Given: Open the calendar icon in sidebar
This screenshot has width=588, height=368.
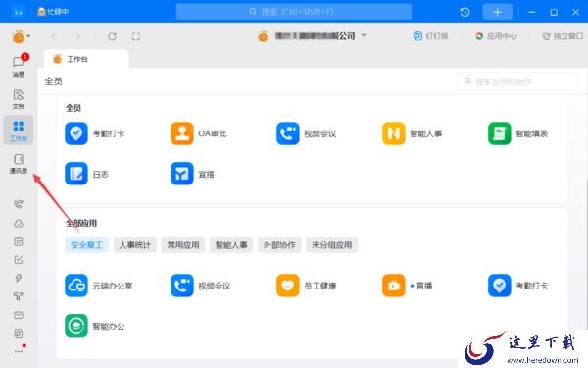Looking at the screenshot, I should click(x=19, y=241).
